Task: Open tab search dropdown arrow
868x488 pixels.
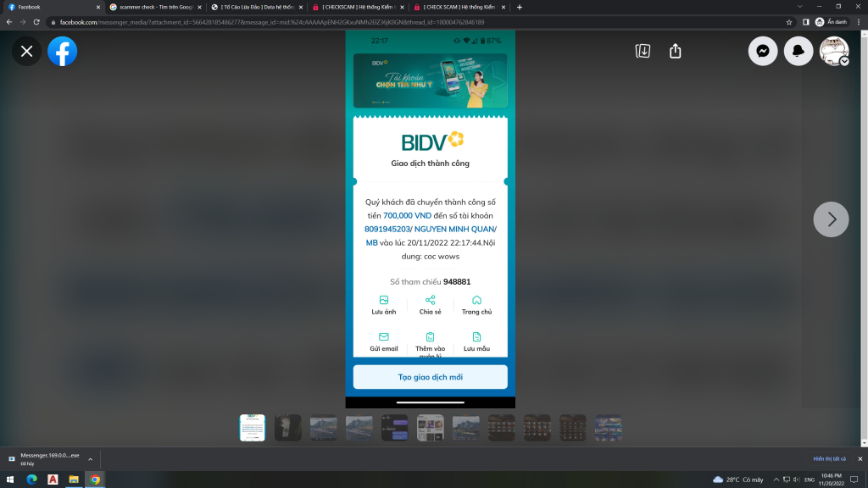Action: [x=799, y=7]
